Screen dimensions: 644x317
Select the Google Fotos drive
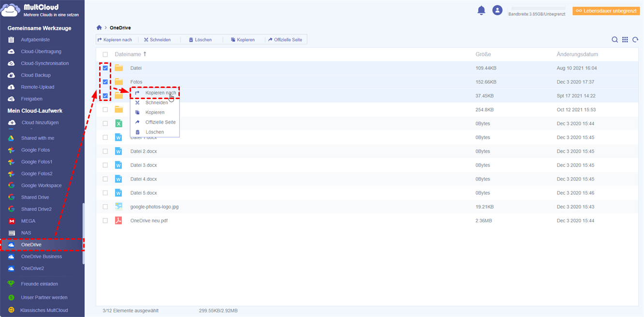click(x=35, y=150)
